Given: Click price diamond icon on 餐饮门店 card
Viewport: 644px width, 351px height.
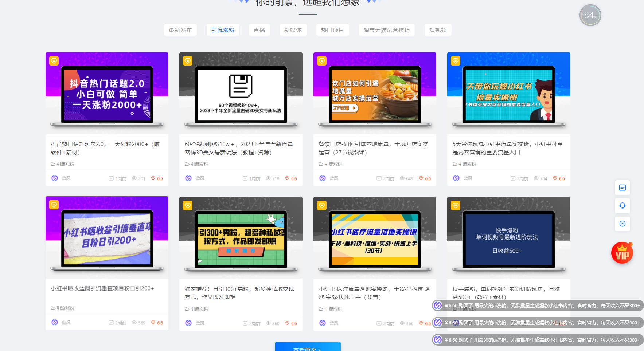Looking at the screenshot, I should point(421,178).
